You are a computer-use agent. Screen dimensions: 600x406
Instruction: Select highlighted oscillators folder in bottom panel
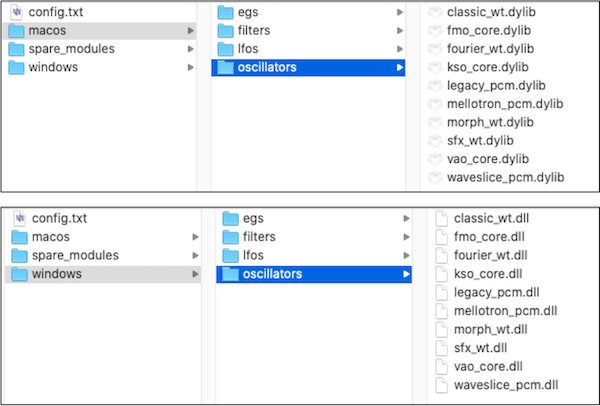tap(314, 274)
